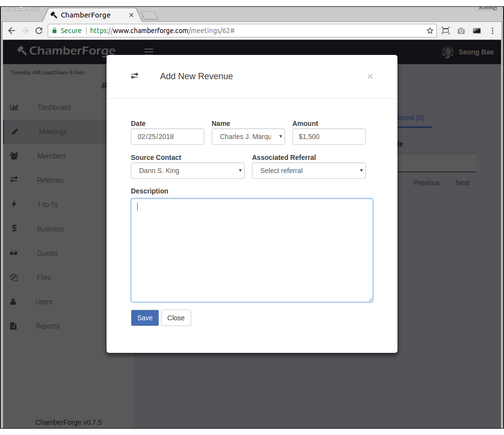Click the Guests glasses icon
Image resolution: width=504 pixels, height=435 pixels.
(x=14, y=253)
